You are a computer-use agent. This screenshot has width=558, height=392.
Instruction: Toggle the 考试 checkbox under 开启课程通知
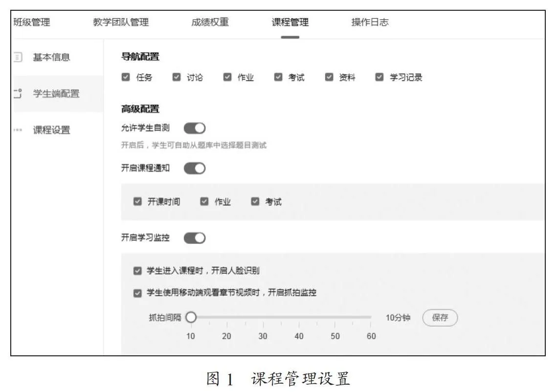[255, 201]
